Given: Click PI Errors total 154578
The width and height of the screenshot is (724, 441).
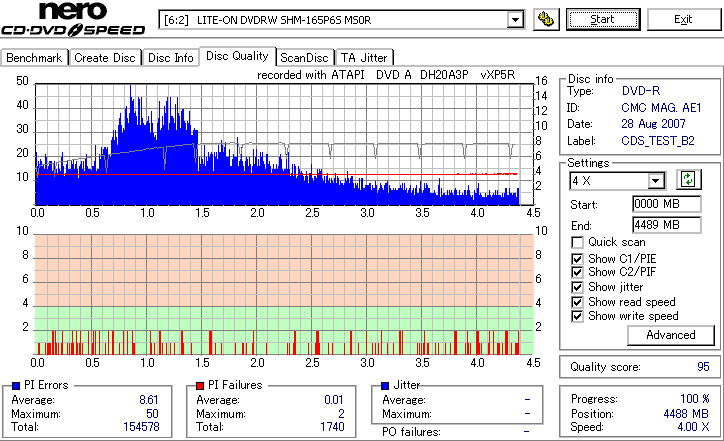Looking at the screenshot, I should (x=141, y=427).
